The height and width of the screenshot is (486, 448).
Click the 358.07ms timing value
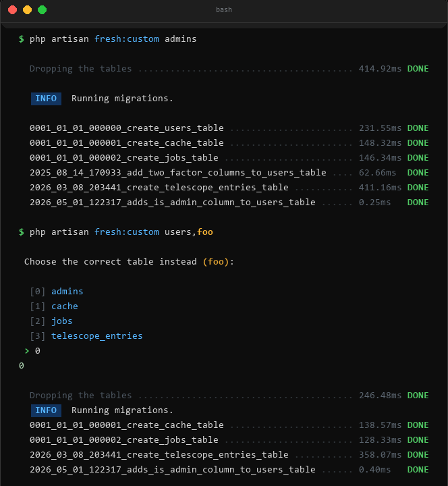click(x=380, y=456)
